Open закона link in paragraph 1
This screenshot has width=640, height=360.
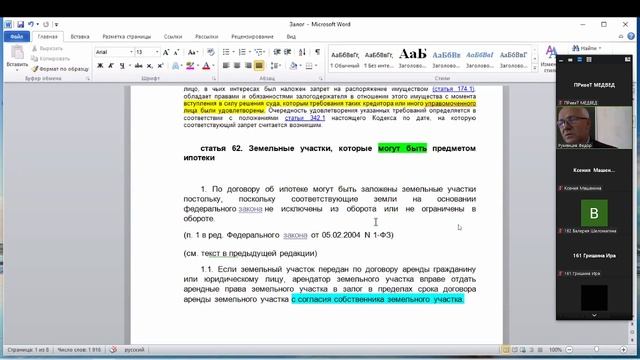(x=250, y=209)
